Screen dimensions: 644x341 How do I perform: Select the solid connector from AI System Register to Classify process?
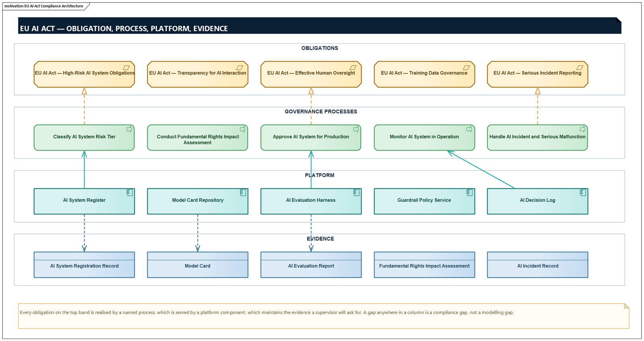[x=84, y=169]
